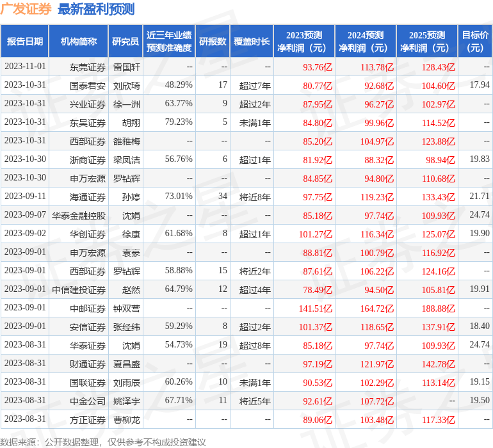The height and width of the screenshot is (448, 493).
Task: Click researcher 雷国轩
Action: [x=126, y=67]
